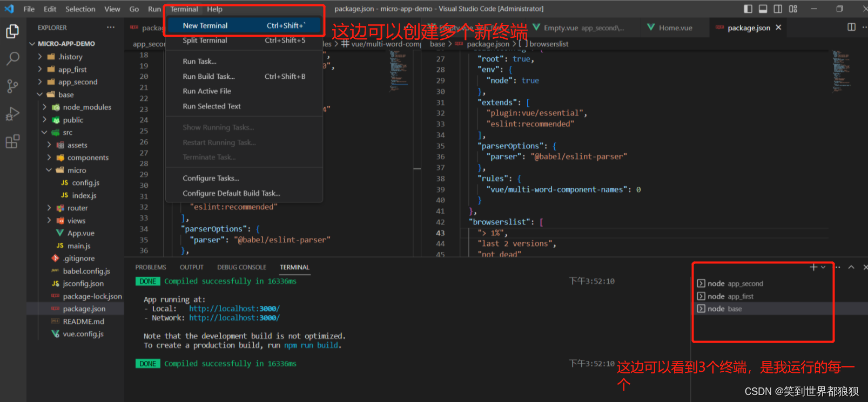Screen dimensions: 868x402
Task: Collapse the MICRO-APP-DEMO root folder
Action: point(76,44)
